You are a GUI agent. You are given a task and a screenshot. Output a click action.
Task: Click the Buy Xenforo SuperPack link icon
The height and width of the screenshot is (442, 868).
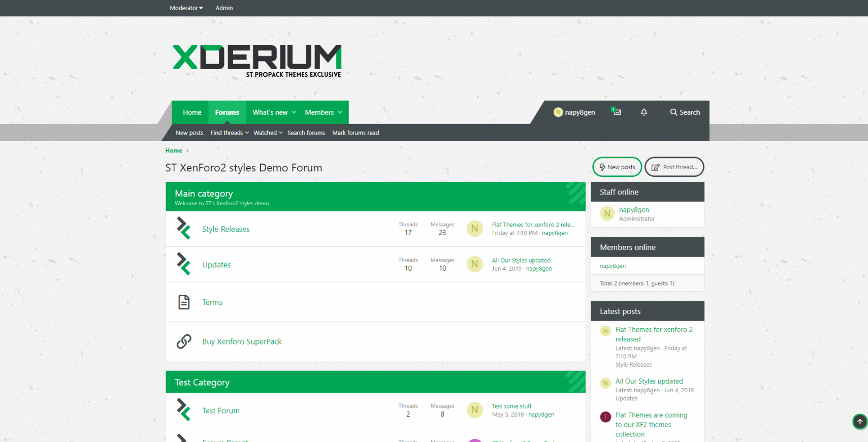tap(184, 341)
